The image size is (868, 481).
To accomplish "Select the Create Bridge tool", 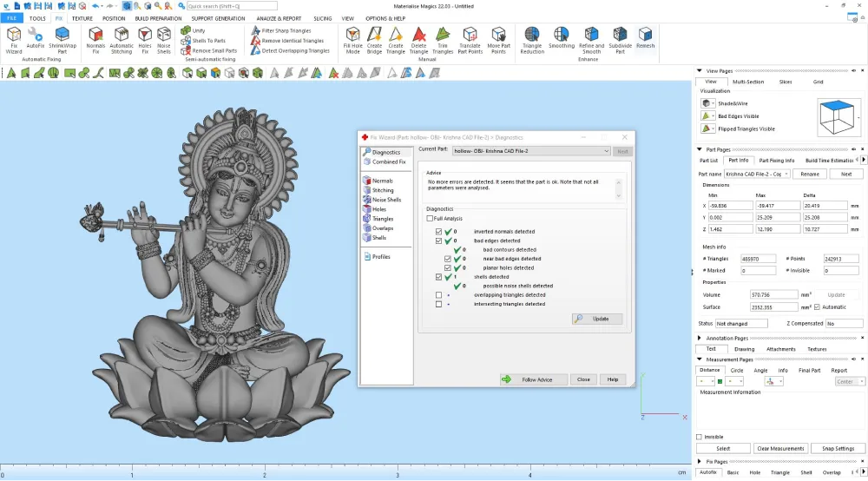I will (374, 40).
